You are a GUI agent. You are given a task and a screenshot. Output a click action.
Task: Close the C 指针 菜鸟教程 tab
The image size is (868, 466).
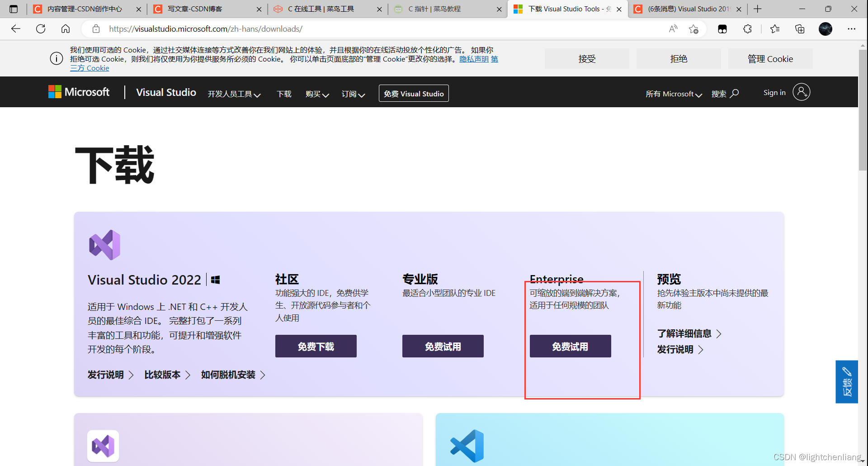pyautogui.click(x=499, y=9)
